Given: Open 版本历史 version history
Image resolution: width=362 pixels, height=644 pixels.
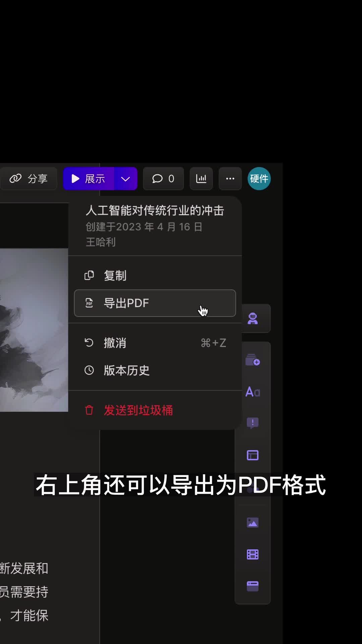Looking at the screenshot, I should click(126, 370).
